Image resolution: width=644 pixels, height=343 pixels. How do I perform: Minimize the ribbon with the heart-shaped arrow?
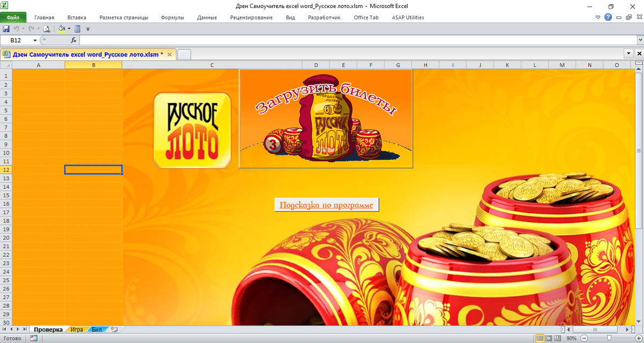coord(599,17)
